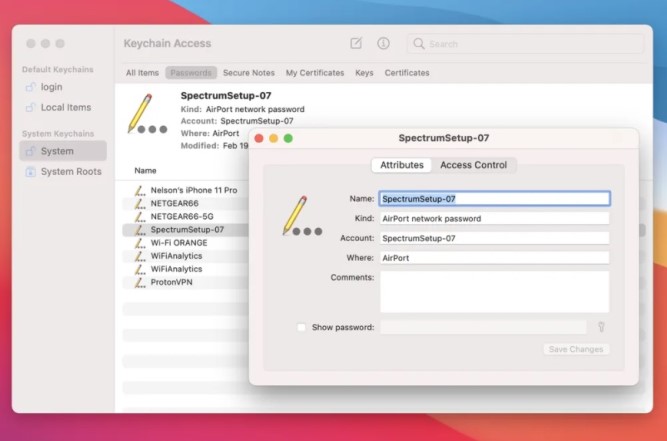Viewport: 667px width, 441px height.
Task: Select the login keychain in sidebar
Action: (x=50, y=88)
